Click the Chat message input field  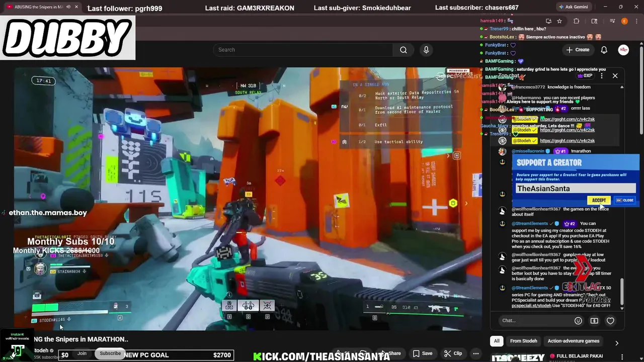(x=535, y=321)
